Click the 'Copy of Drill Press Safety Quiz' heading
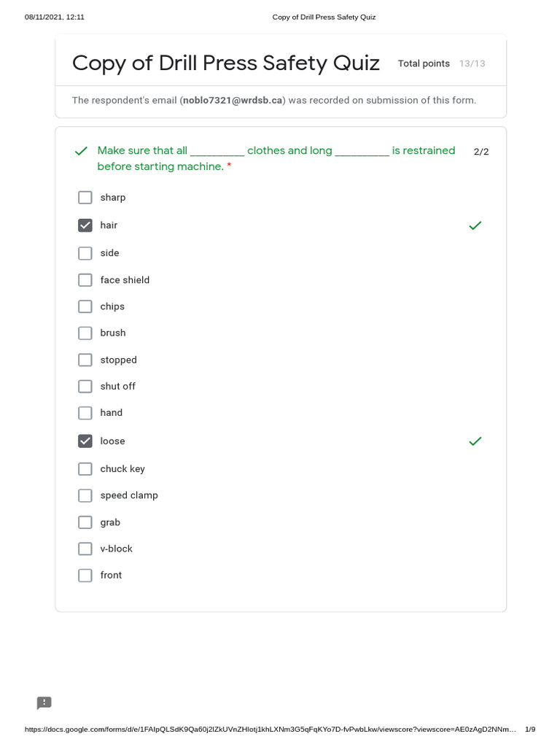Screen dimensions: 560x747 pos(225,63)
